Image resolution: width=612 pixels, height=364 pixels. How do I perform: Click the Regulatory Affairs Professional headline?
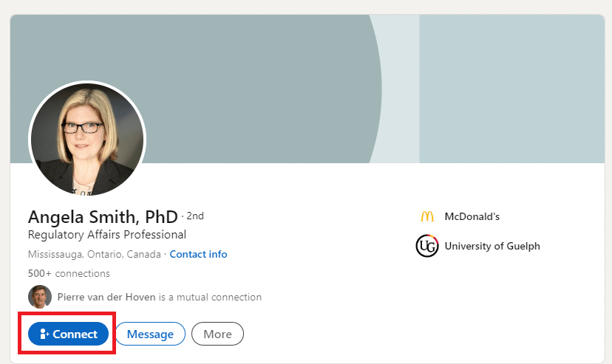pyautogui.click(x=106, y=235)
